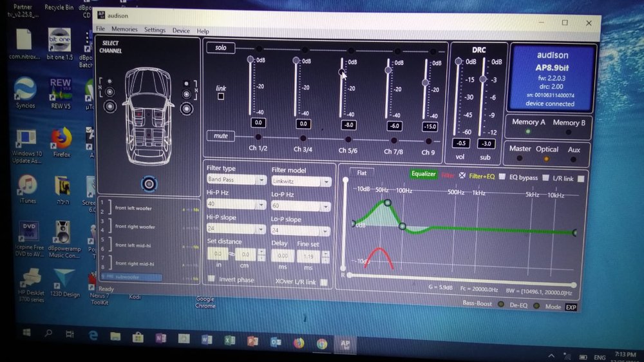The image size is (644, 362).
Task: Open 123D Design desktop shortcut
Action: click(x=64, y=283)
